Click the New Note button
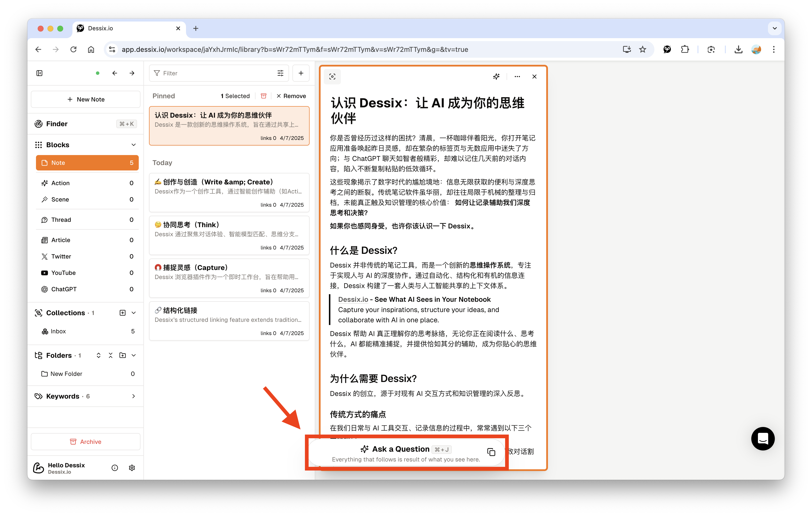This screenshot has height=516, width=812. pyautogui.click(x=86, y=100)
